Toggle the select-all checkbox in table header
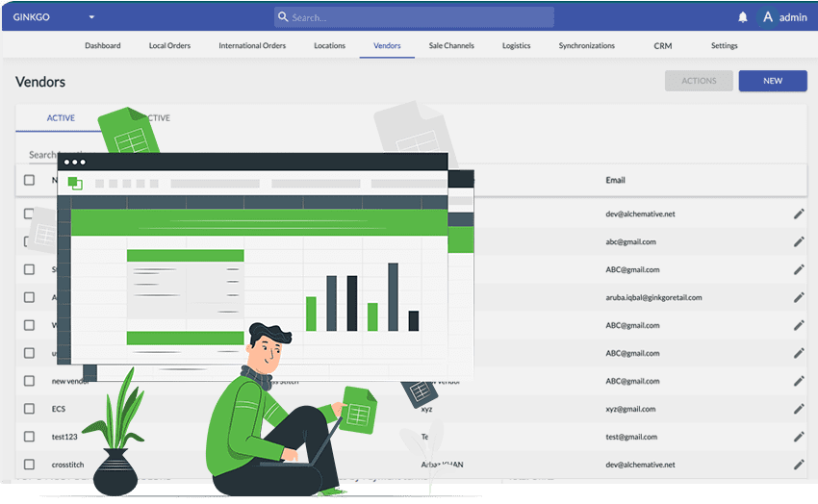 pyautogui.click(x=29, y=180)
